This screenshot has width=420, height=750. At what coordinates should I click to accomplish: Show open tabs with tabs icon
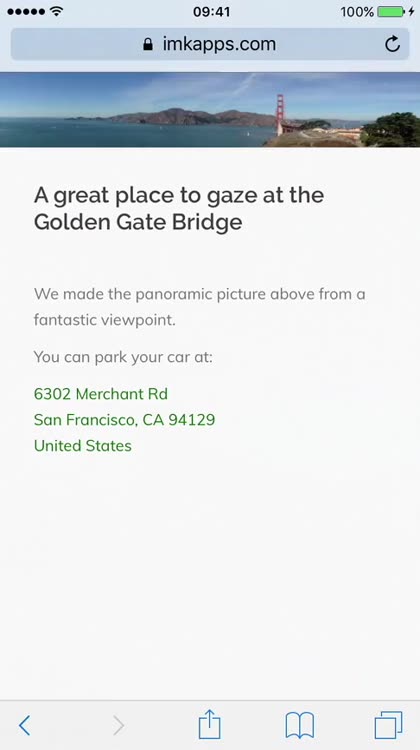(388, 725)
